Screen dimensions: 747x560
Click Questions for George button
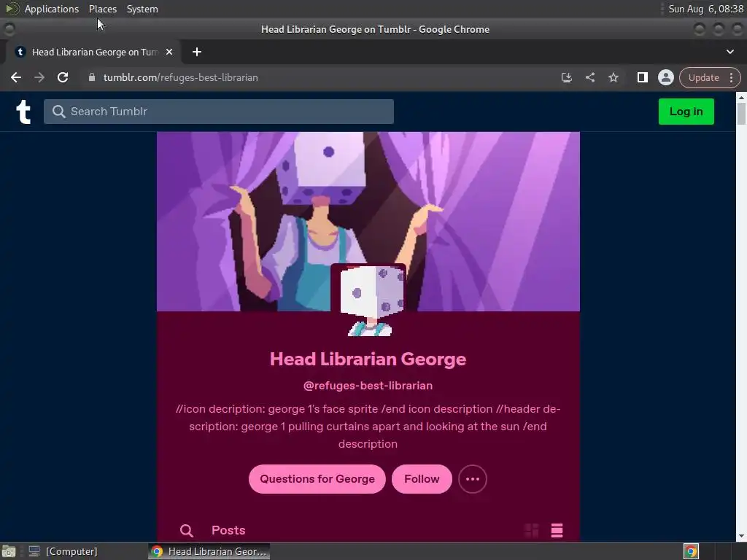[x=317, y=479]
